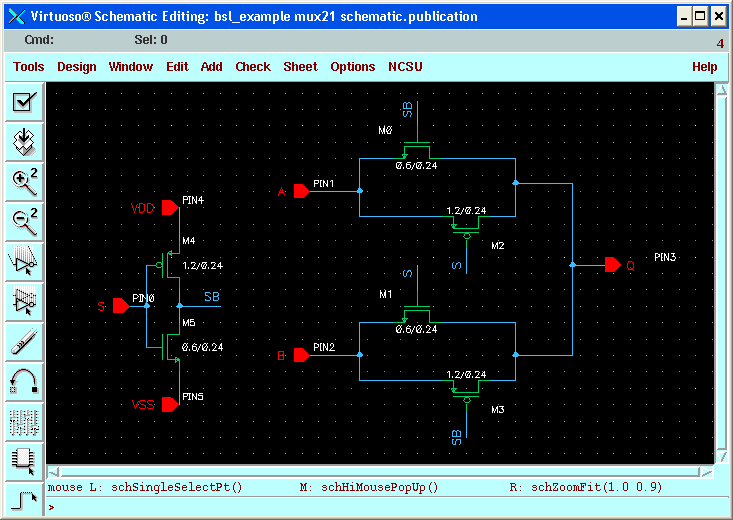Open the Add menu

[x=211, y=67]
